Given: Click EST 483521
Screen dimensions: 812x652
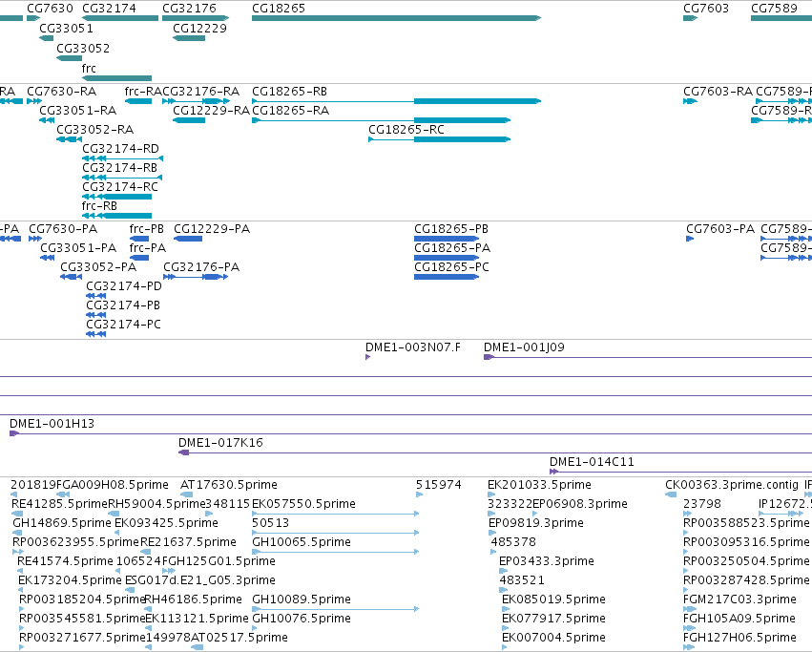Looking at the screenshot, I should pyautogui.click(x=503, y=590).
